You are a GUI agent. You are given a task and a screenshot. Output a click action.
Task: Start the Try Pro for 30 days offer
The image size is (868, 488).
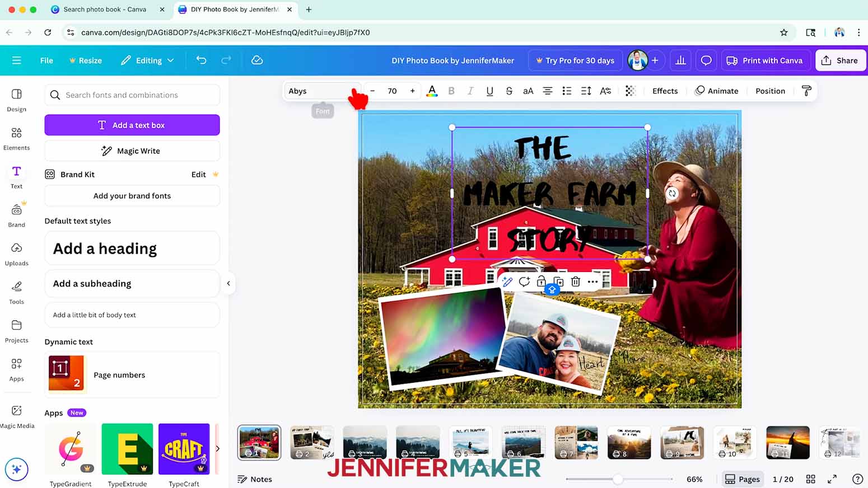click(x=575, y=60)
